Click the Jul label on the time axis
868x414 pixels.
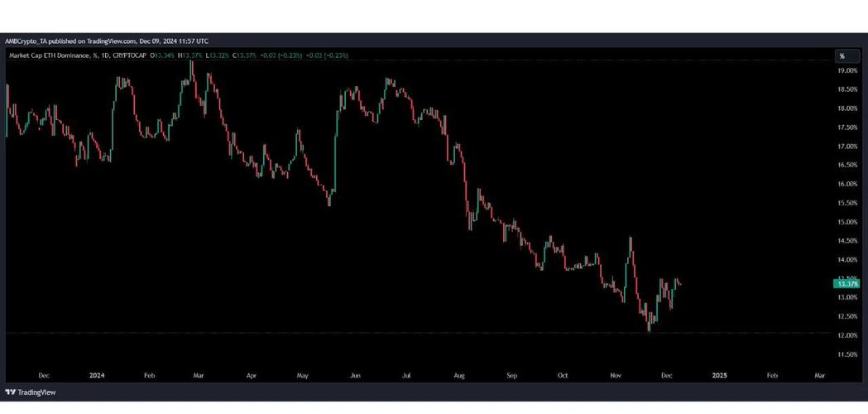406,375
